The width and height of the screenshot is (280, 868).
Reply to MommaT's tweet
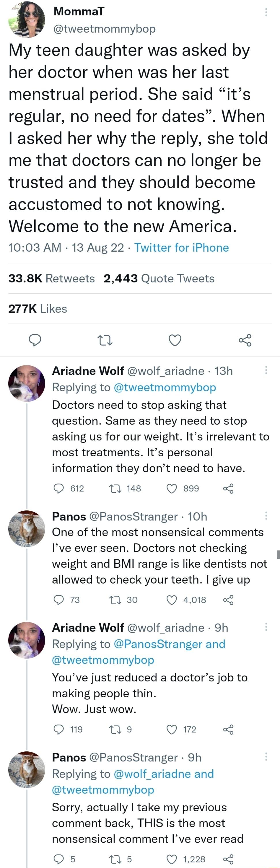pyautogui.click(x=35, y=341)
